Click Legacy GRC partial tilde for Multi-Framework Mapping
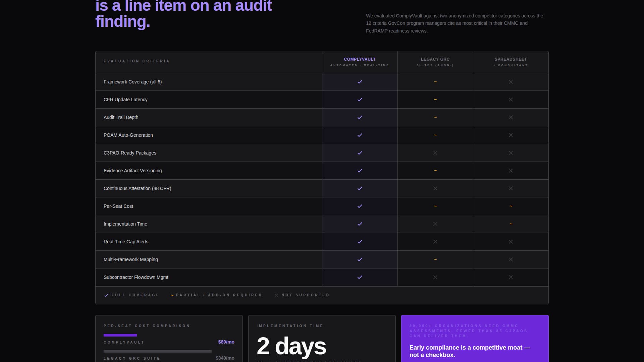Image resolution: width=644 pixels, height=362 pixels. point(435,259)
